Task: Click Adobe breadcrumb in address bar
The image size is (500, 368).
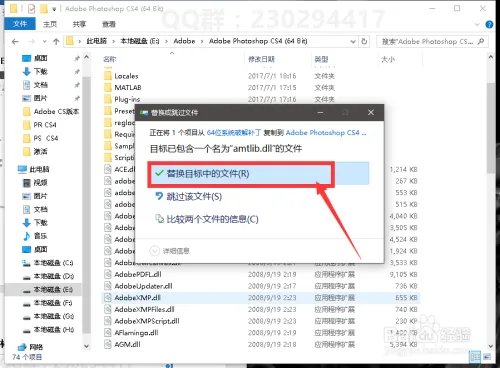Action: [184, 41]
